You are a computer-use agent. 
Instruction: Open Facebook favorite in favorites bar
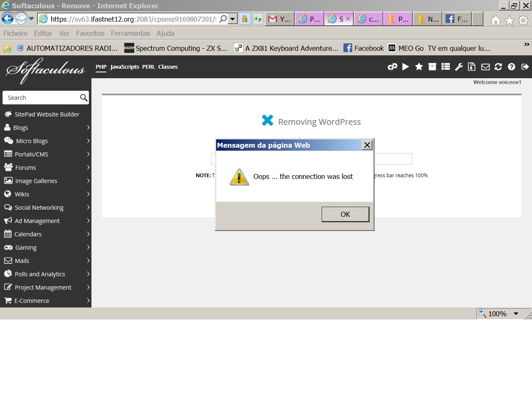pyautogui.click(x=364, y=48)
